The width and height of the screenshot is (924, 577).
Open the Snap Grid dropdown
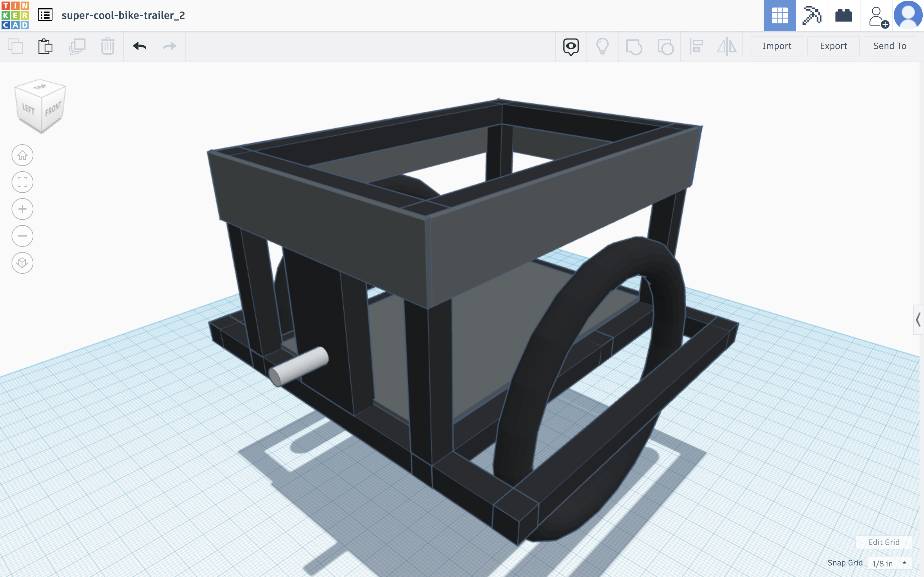(x=889, y=563)
